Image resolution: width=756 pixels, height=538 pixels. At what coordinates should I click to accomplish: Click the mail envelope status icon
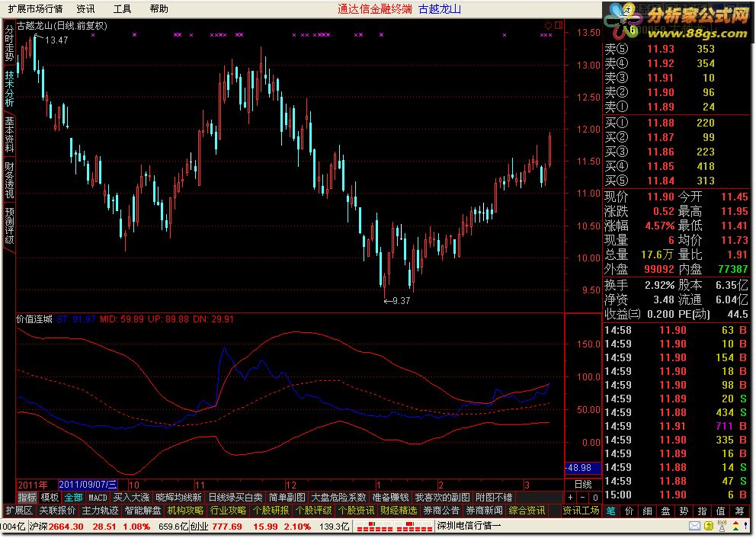click(x=694, y=526)
